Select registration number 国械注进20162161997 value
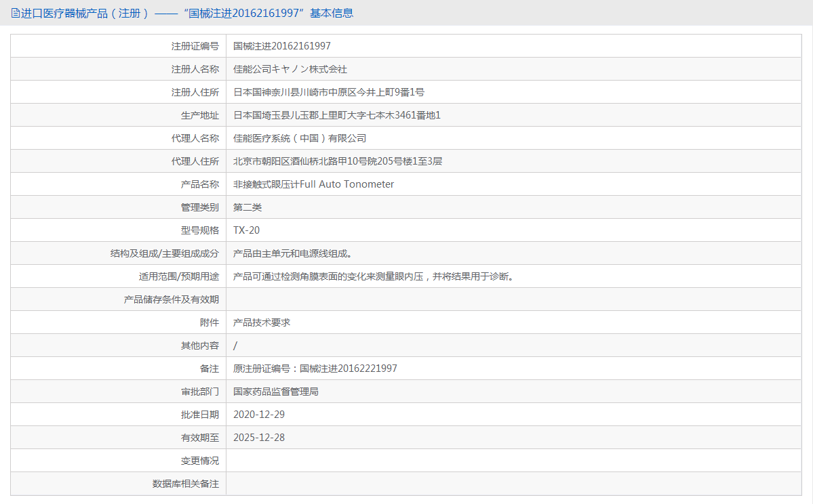813x504 pixels. click(x=281, y=46)
